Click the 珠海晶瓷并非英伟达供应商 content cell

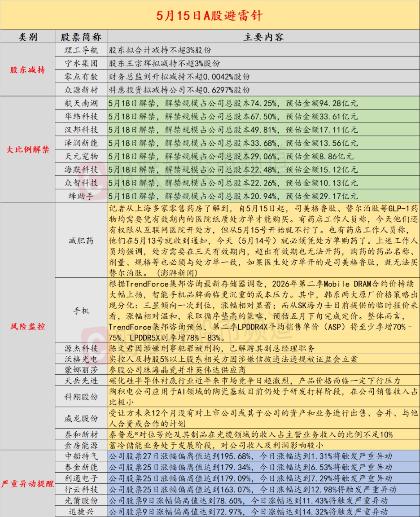pyautogui.click(x=263, y=370)
